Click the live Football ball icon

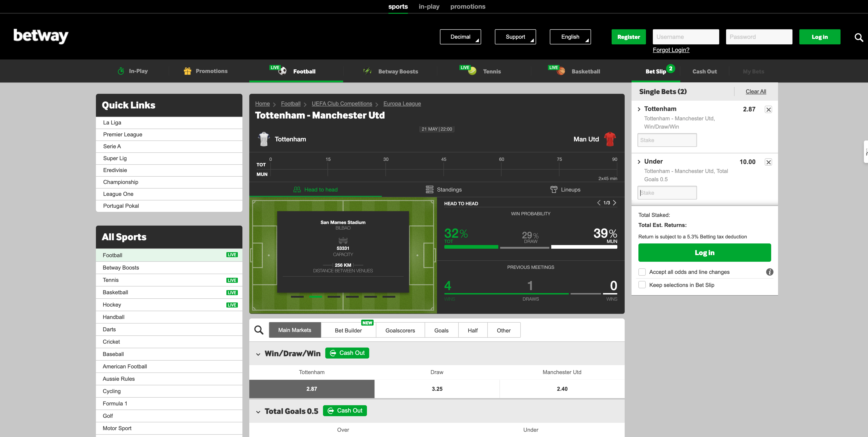pyautogui.click(x=282, y=71)
